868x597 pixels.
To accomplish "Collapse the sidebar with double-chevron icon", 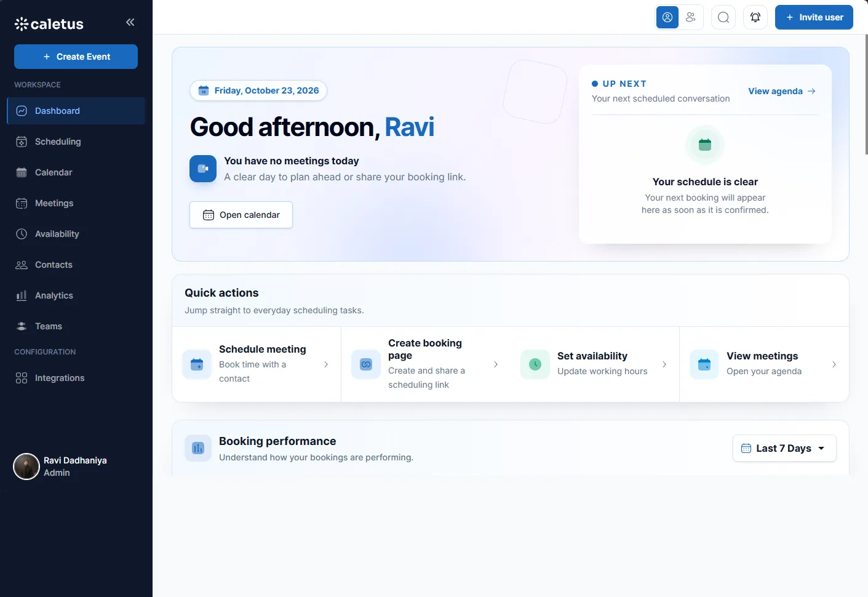I will coord(130,22).
